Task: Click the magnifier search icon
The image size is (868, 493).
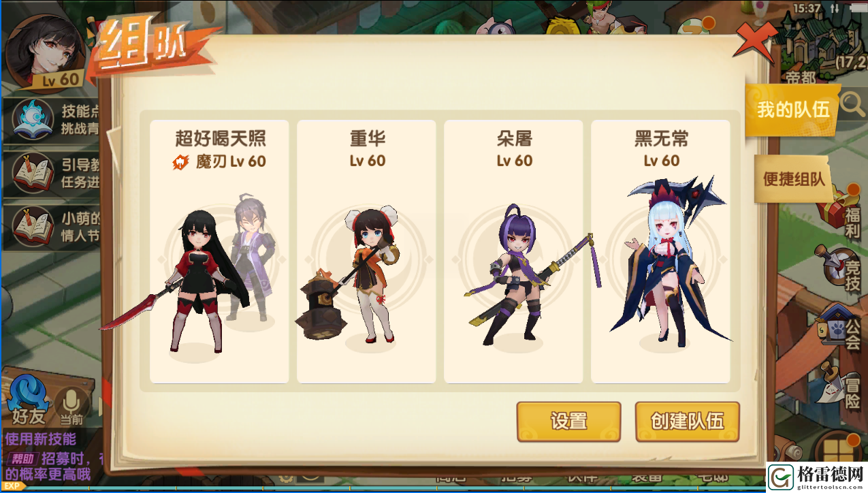Action: pos(852,104)
